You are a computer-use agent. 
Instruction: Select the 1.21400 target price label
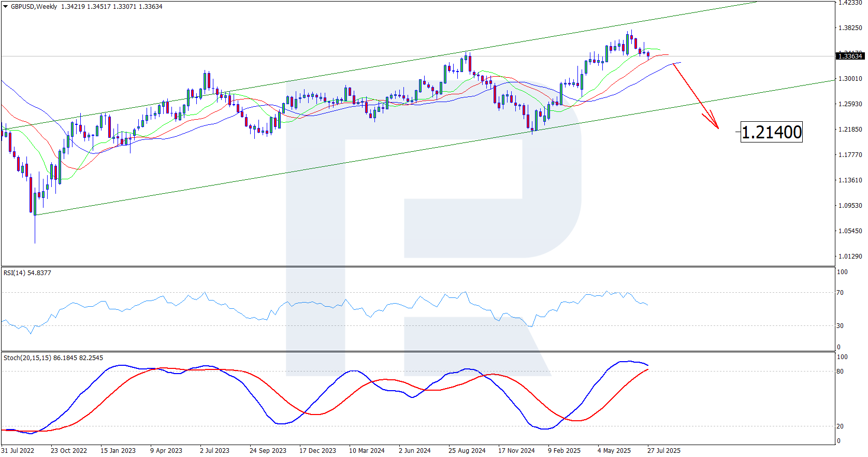coord(771,132)
